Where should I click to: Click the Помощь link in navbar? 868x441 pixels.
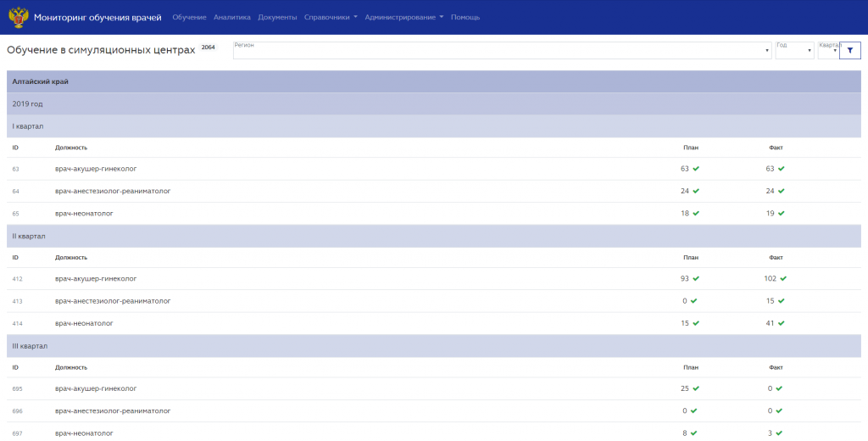465,17
